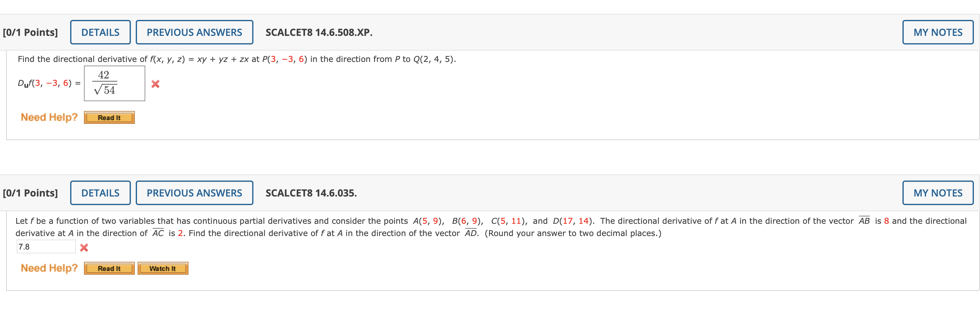Open Watch It help for problem 14.6.035
Image resolution: width=980 pixels, height=309 pixels.
tap(162, 268)
